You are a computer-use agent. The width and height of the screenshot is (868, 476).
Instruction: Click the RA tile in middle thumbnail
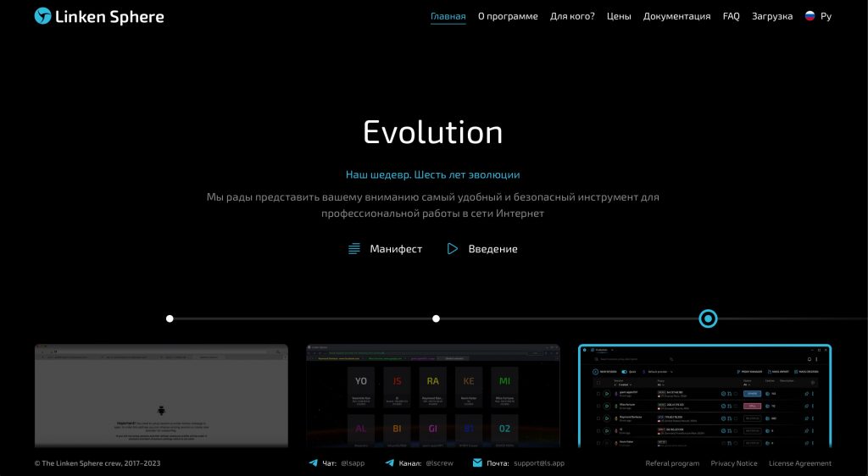[433, 386]
